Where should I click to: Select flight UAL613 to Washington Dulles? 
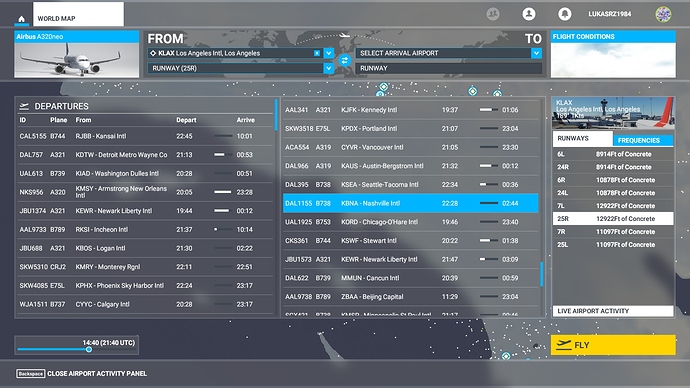click(145, 173)
